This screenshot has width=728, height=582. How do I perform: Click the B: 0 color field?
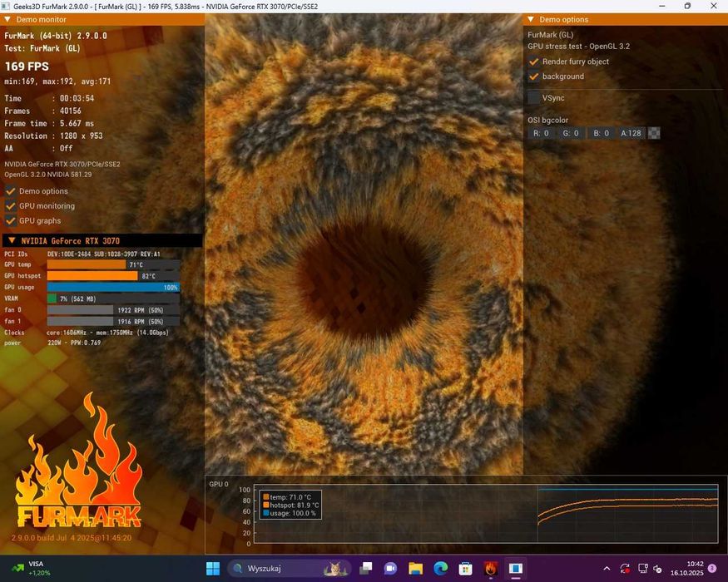(601, 133)
